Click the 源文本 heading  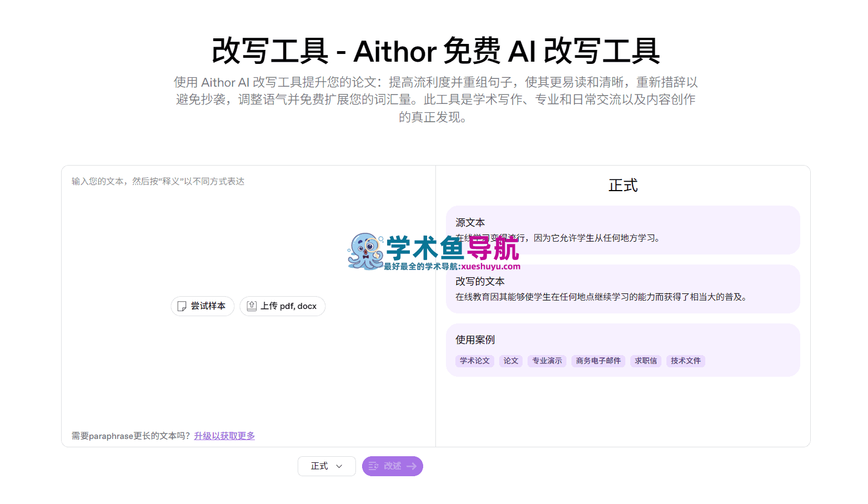(470, 223)
